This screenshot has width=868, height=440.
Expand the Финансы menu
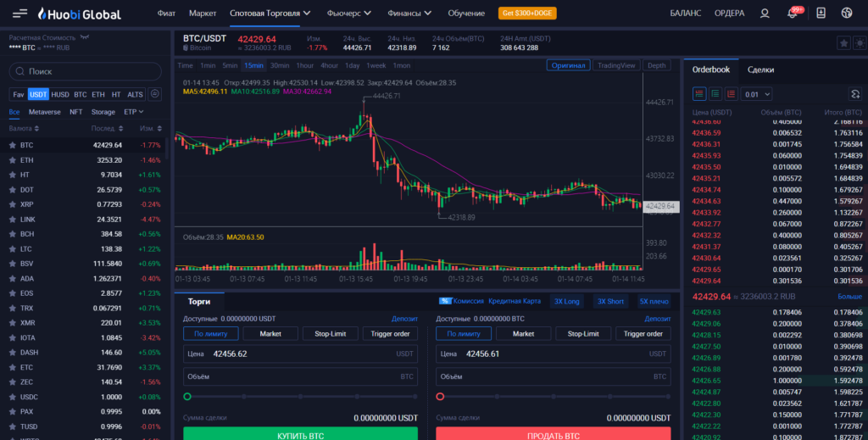pos(409,14)
